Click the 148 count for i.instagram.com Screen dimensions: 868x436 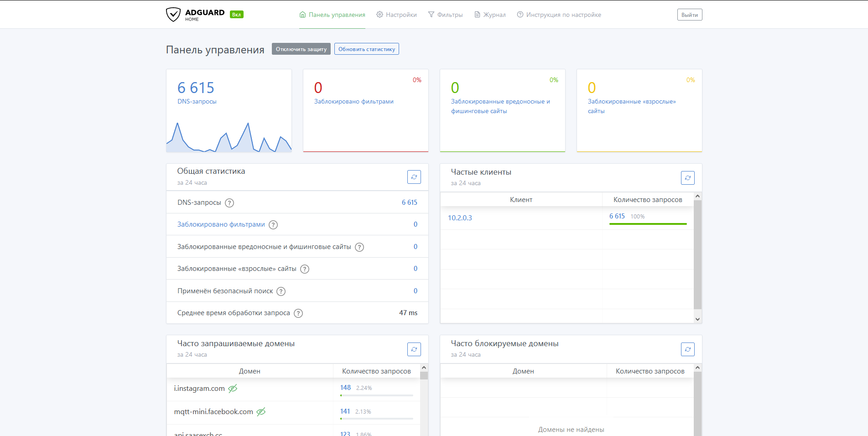point(345,388)
